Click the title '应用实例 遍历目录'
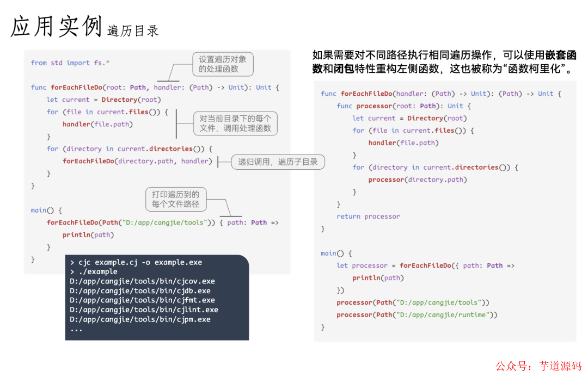This screenshot has height=377, width=588. point(82,26)
